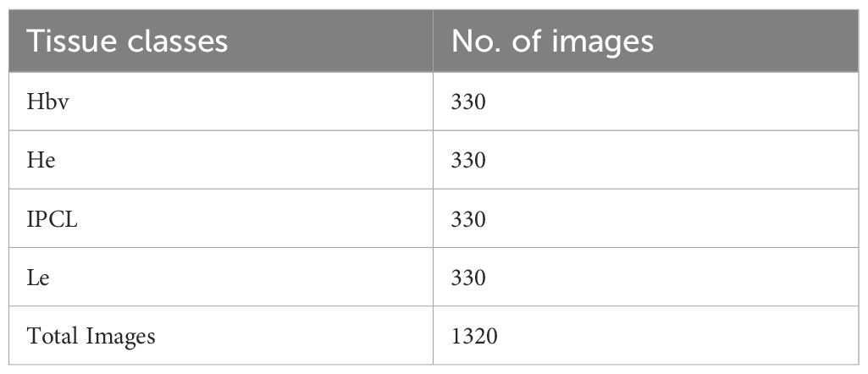This screenshot has width=868, height=374.
Task: Click the No. of images column header
Action: [x=645, y=41]
